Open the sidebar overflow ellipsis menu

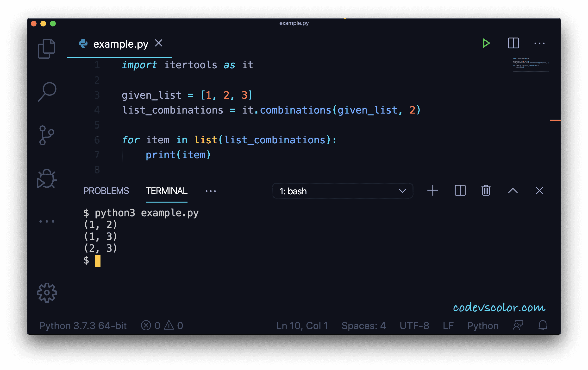(46, 221)
